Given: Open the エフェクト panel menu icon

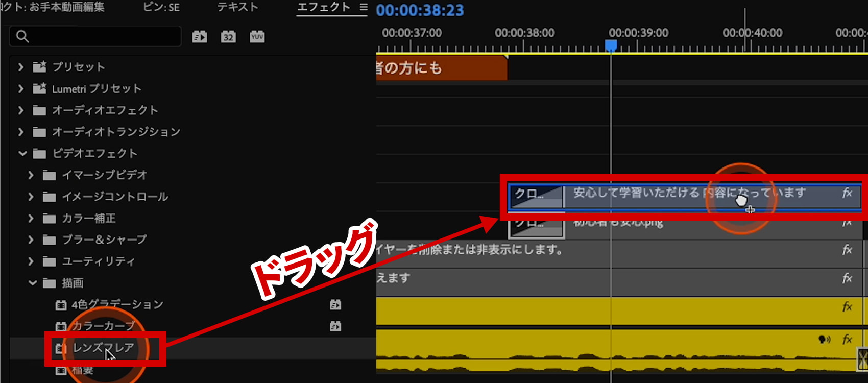Looking at the screenshot, I should [x=363, y=7].
